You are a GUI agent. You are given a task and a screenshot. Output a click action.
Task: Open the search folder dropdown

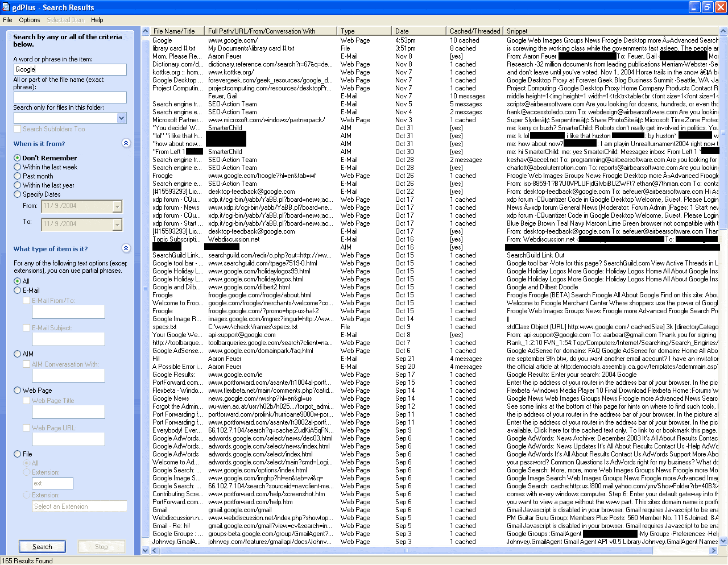pyautogui.click(x=121, y=118)
